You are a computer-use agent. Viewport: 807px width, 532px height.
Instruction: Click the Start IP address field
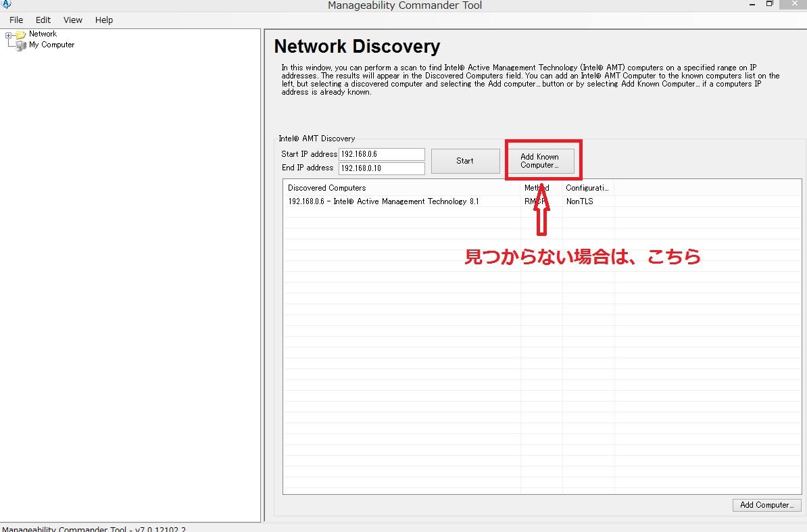381,154
